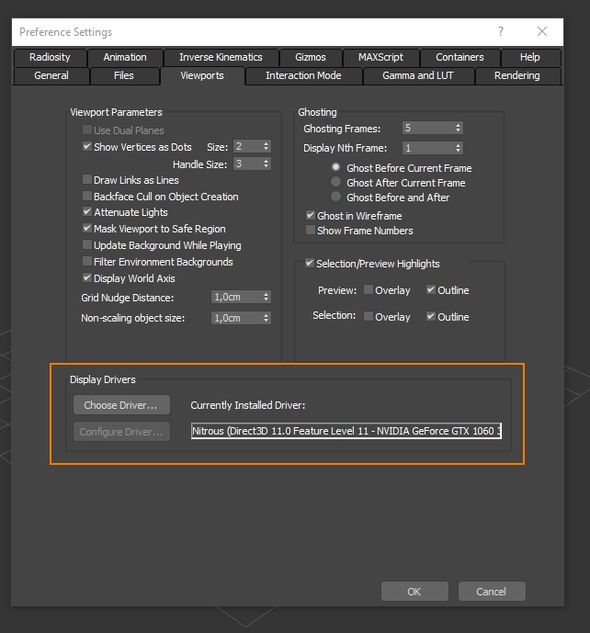This screenshot has height=633, width=590.
Task: Check the Preview Overlay box
Action: click(368, 289)
